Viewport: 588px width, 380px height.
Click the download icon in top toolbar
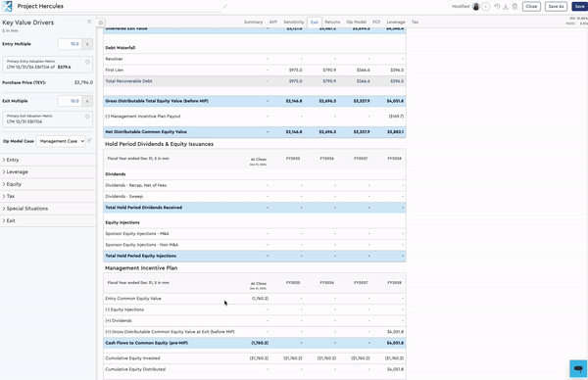click(506, 7)
